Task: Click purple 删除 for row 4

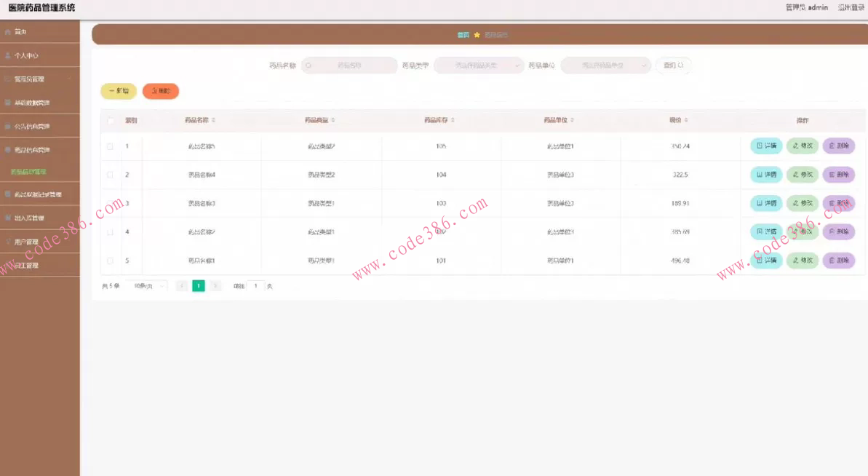Action: (x=839, y=231)
